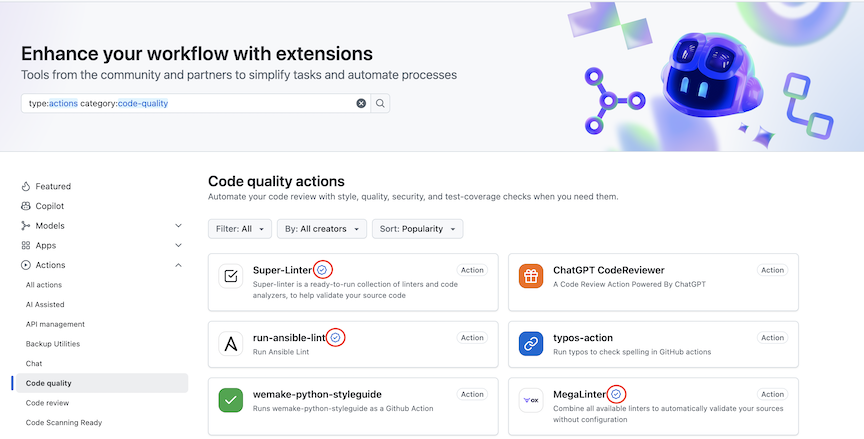Click the Copilot icon in sidebar

point(25,206)
